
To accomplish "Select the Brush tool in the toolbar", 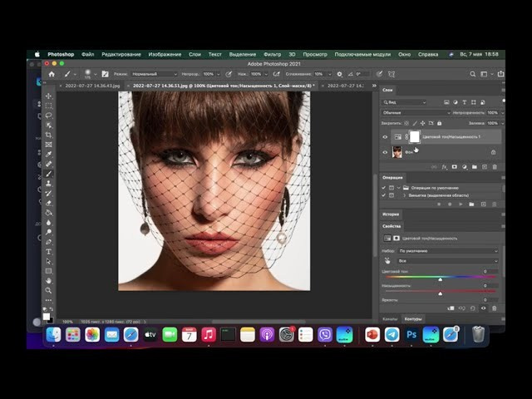I will [49, 173].
